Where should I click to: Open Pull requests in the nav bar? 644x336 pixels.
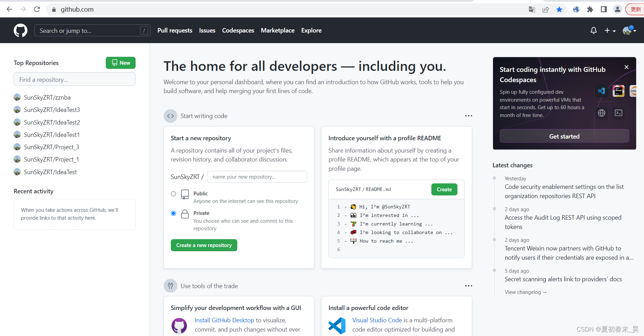[175, 30]
